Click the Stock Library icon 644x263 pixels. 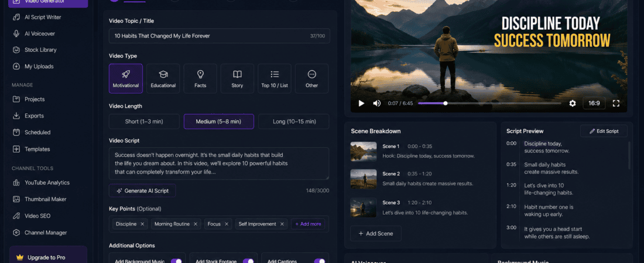[x=16, y=50]
